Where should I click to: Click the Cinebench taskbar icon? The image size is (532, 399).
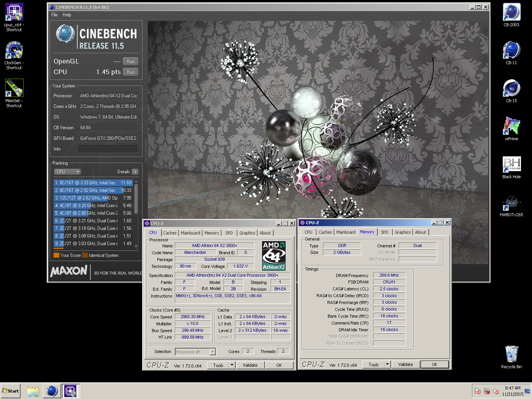pyautogui.click(x=52, y=391)
